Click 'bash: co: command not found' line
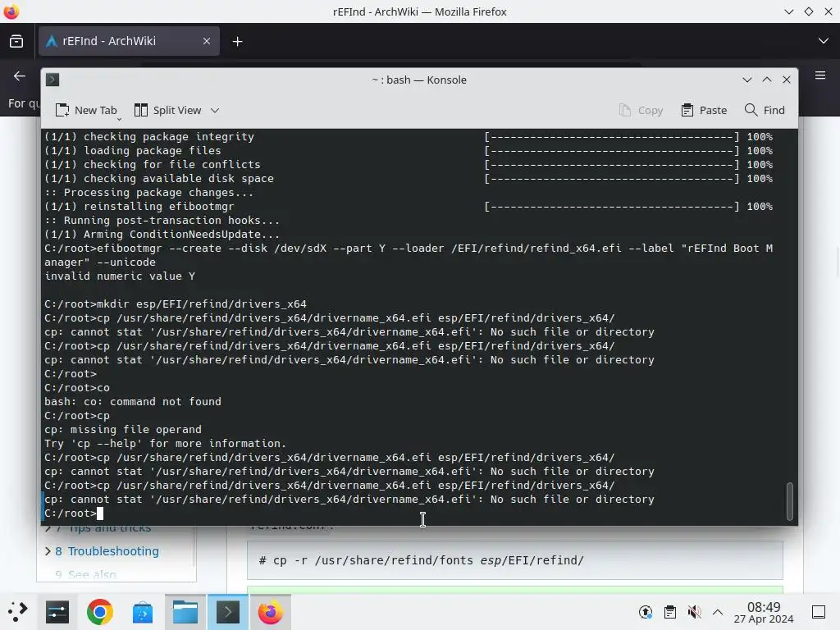 (133, 402)
